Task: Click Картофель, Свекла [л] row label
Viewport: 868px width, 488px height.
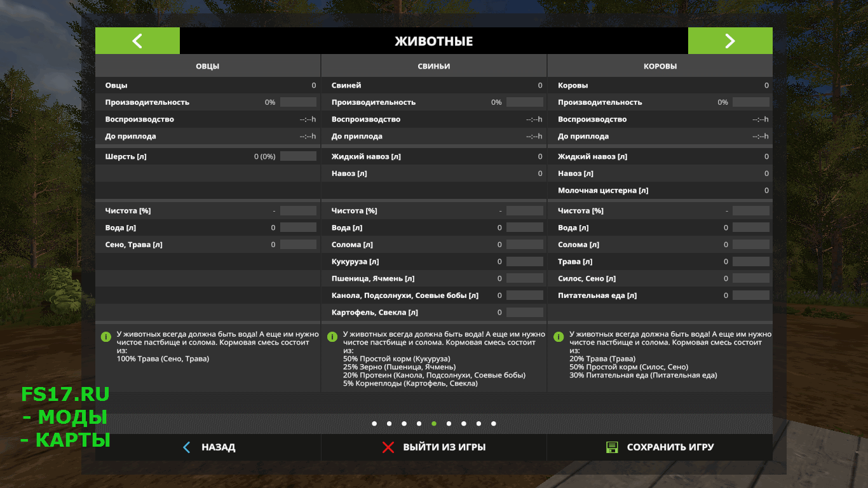Action: (x=375, y=313)
